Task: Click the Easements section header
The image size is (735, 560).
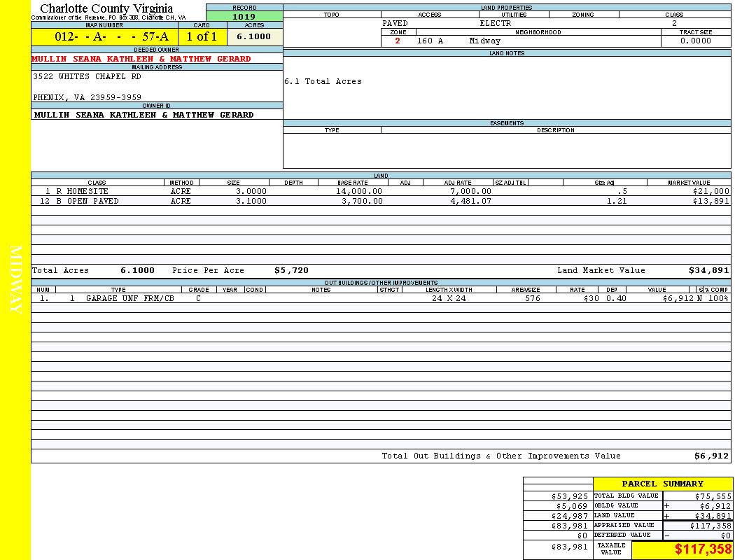Action: pos(507,123)
